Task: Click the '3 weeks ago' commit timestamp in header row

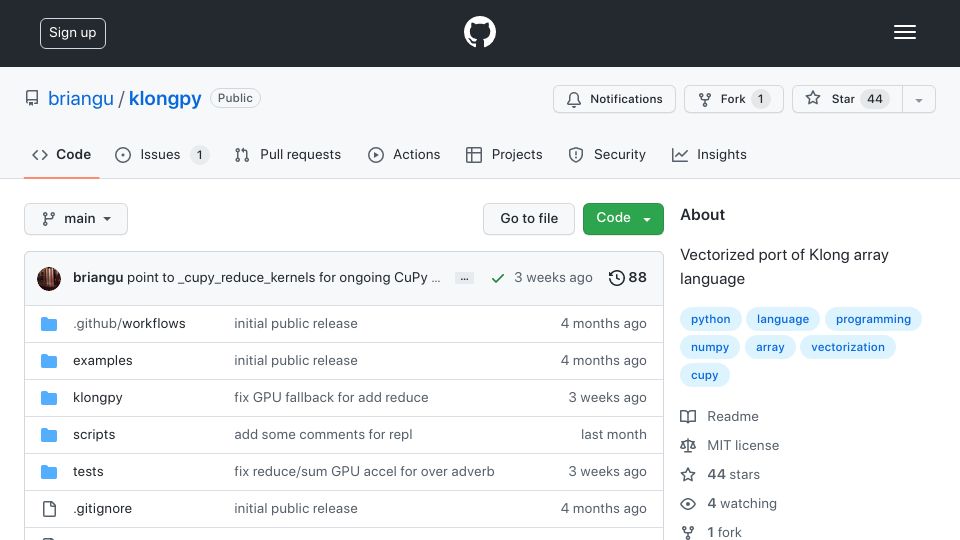Action: coord(553,278)
